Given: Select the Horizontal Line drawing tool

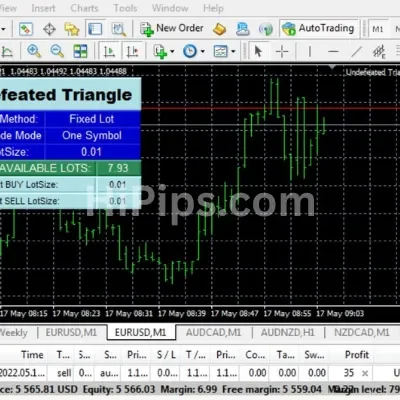Looking at the screenshot, I should [x=333, y=52].
